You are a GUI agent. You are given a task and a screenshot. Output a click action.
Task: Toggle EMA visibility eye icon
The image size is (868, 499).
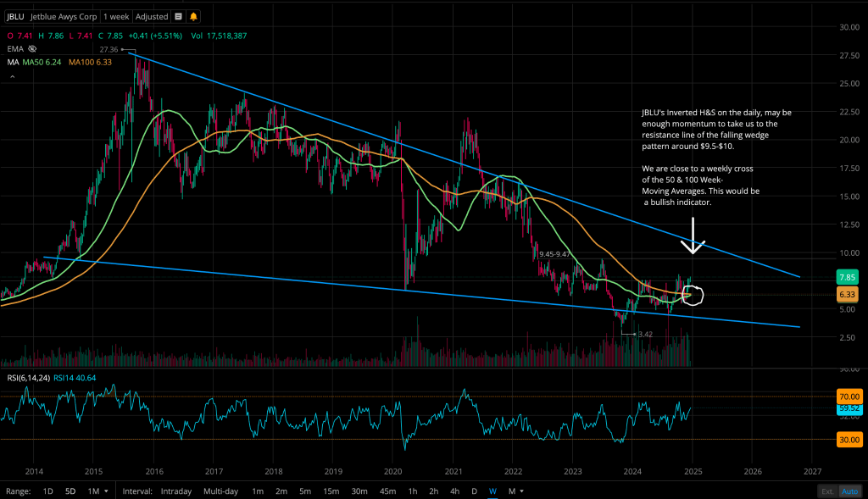pos(32,49)
